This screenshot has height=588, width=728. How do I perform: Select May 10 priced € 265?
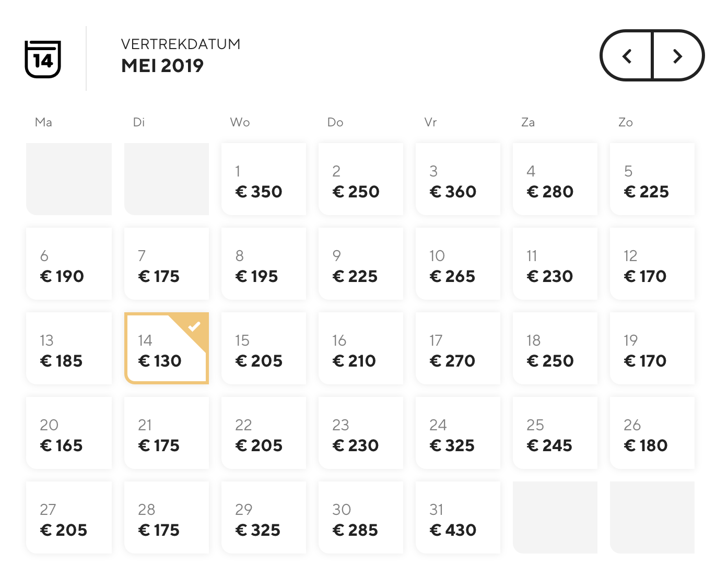click(x=458, y=264)
